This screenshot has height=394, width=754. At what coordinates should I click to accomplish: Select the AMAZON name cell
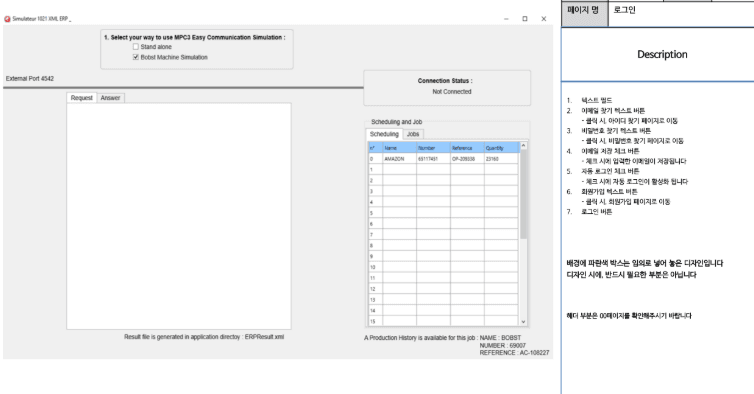(400, 159)
